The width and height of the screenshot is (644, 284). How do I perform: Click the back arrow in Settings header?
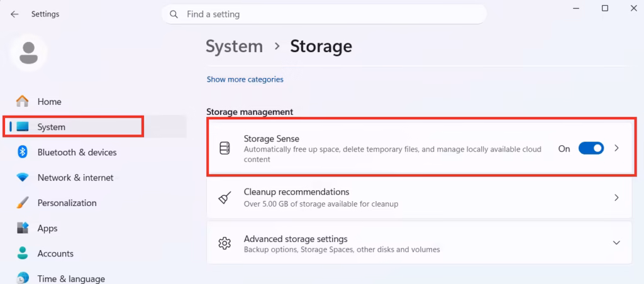tap(15, 14)
